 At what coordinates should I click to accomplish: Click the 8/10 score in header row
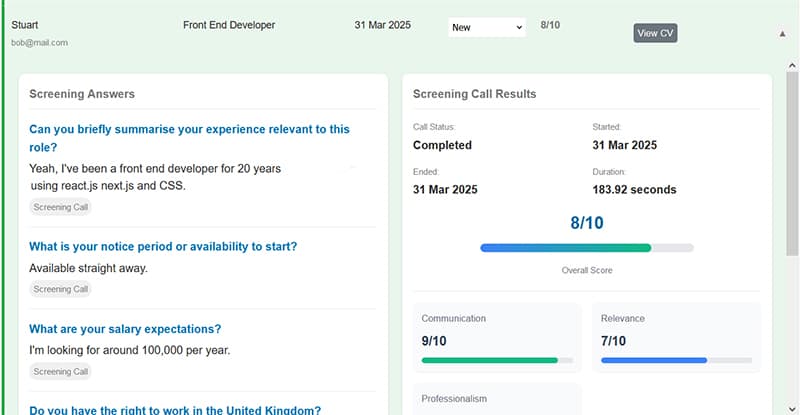tap(550, 25)
